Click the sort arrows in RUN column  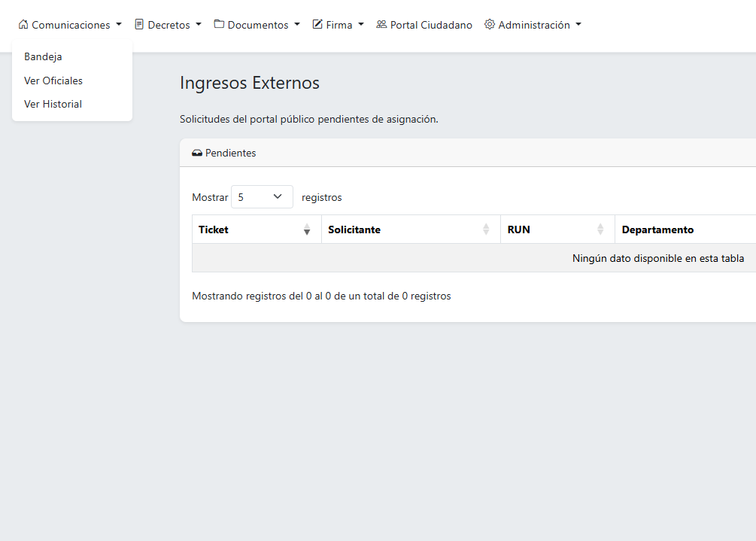click(x=600, y=229)
